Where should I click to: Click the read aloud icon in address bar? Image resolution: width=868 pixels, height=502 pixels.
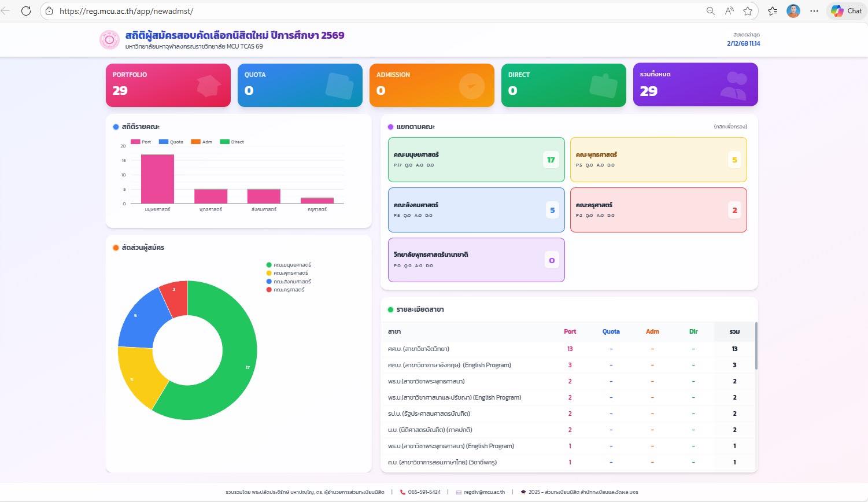(729, 11)
